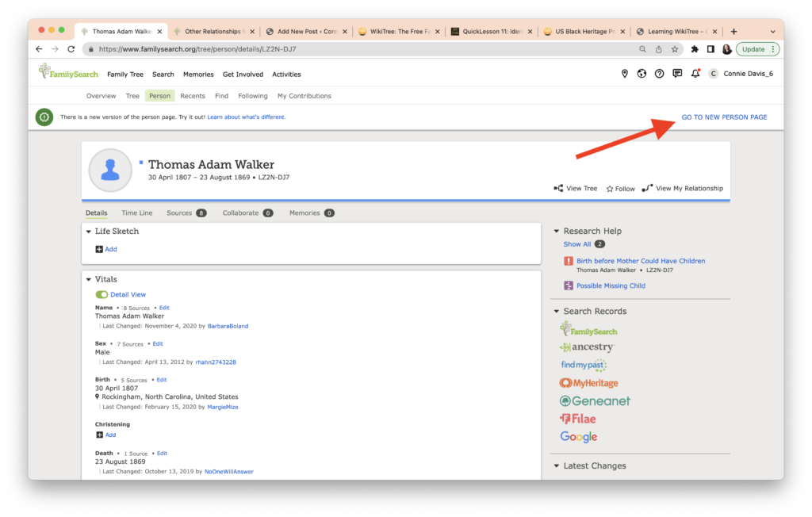Click the share icon in address bar
The height and width of the screenshot is (517, 812).
(659, 49)
